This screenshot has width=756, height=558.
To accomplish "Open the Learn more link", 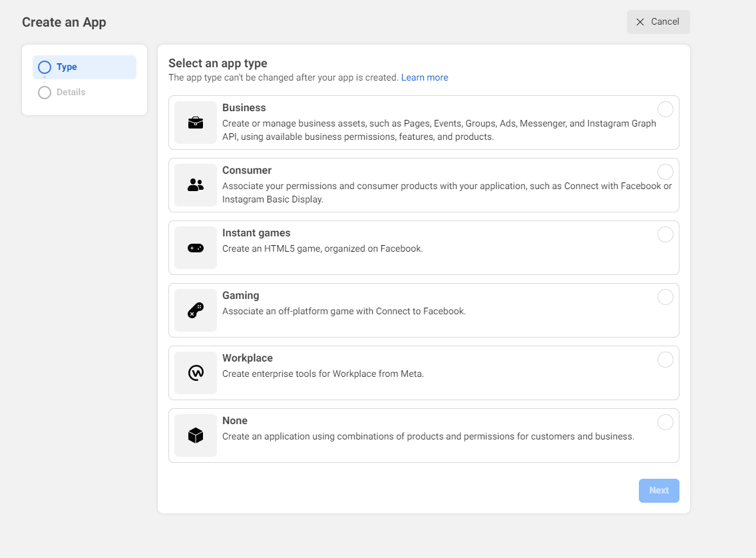I will 425,78.
